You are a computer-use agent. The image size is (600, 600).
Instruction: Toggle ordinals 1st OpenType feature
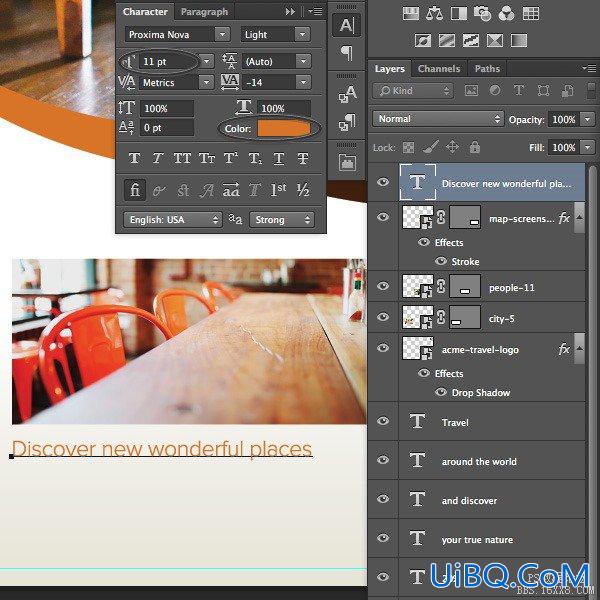(278, 189)
